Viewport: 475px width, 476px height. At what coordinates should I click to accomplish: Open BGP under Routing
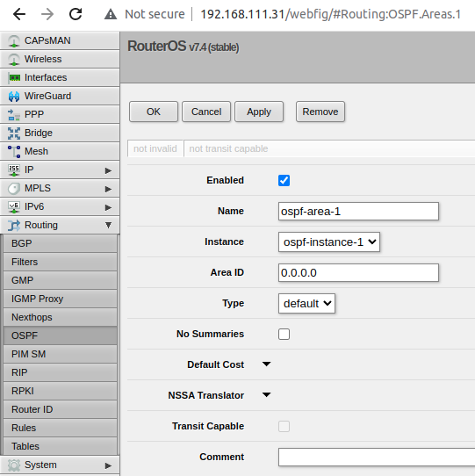point(60,243)
